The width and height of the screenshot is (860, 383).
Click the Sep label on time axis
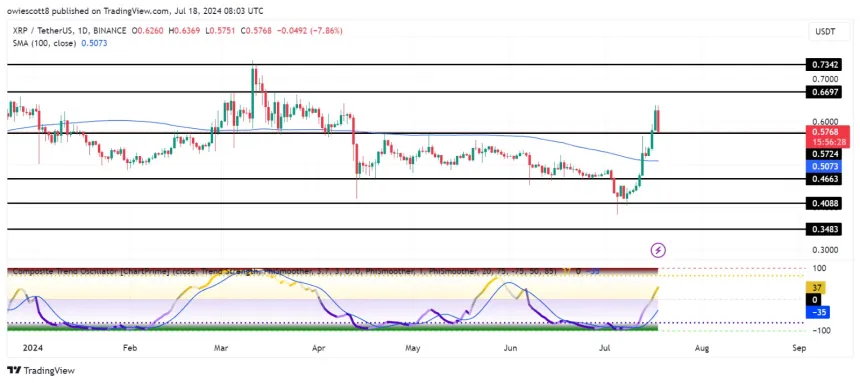[x=799, y=347]
